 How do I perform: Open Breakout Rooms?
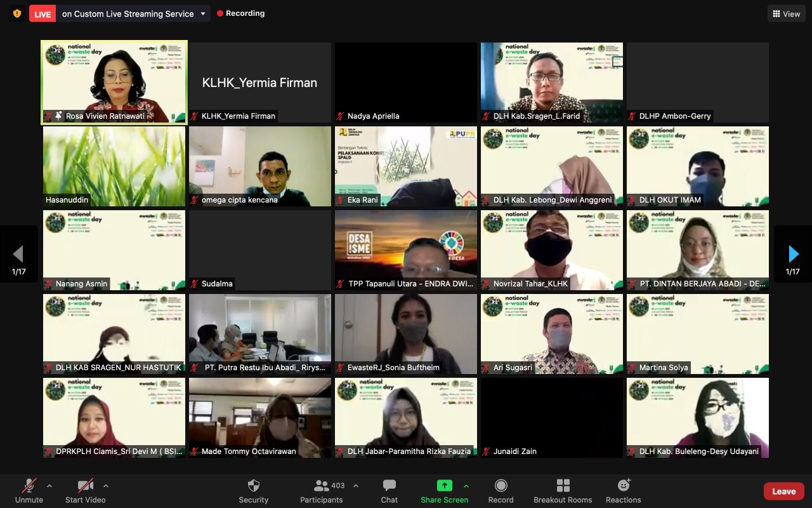562,490
